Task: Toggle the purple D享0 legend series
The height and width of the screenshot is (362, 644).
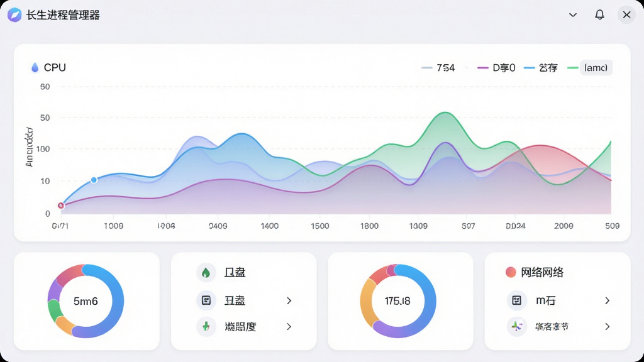Action: coord(496,68)
